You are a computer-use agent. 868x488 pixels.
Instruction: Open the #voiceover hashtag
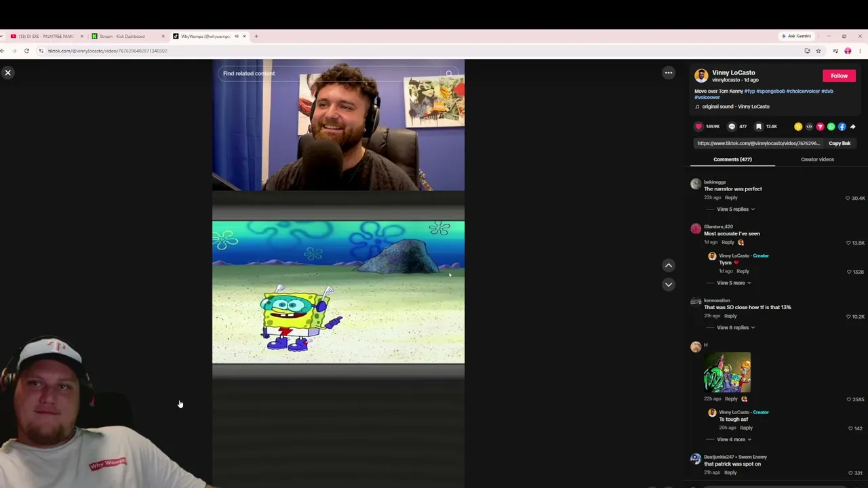coord(707,98)
